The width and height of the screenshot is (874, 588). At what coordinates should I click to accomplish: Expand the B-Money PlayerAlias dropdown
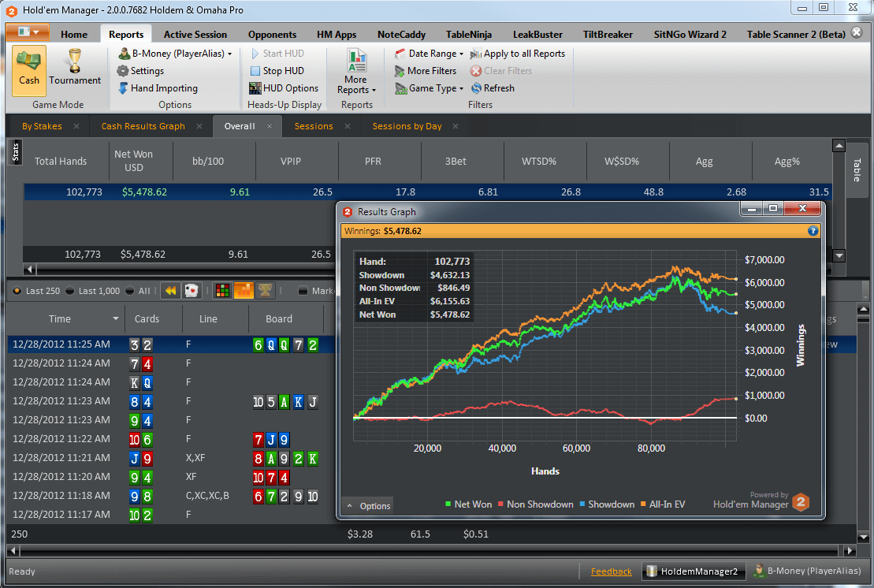click(x=175, y=54)
